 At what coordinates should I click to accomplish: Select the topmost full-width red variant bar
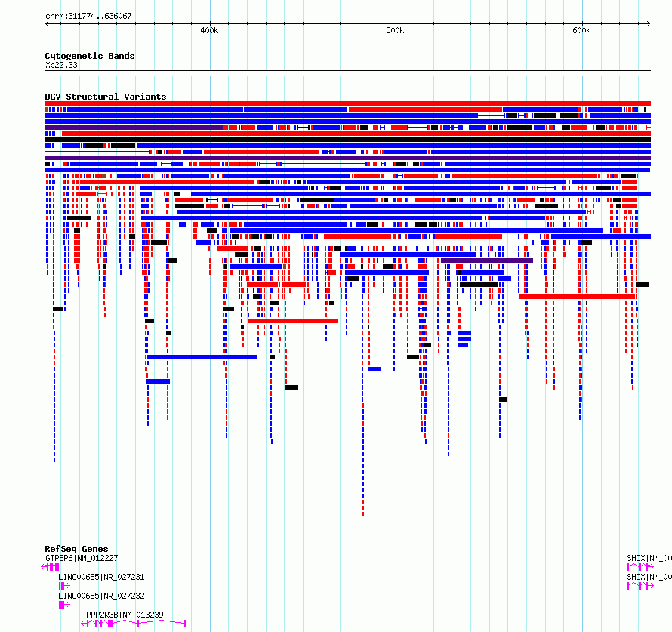click(x=347, y=103)
